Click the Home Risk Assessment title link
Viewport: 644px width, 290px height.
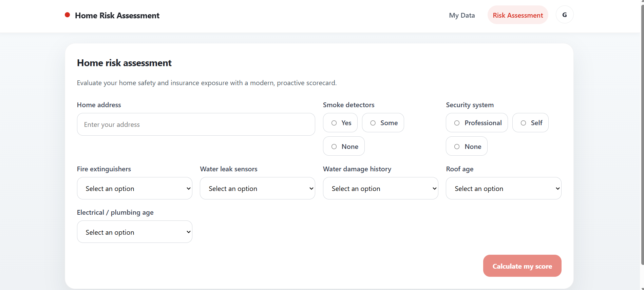click(x=117, y=16)
